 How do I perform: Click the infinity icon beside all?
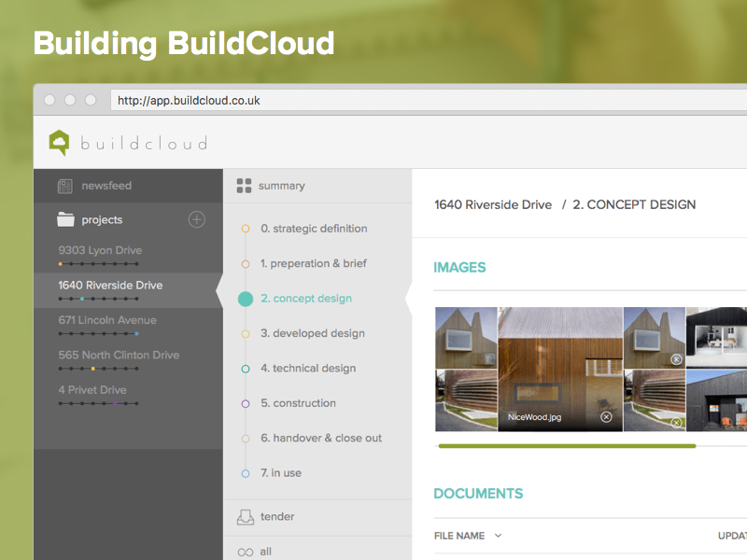pos(246,553)
